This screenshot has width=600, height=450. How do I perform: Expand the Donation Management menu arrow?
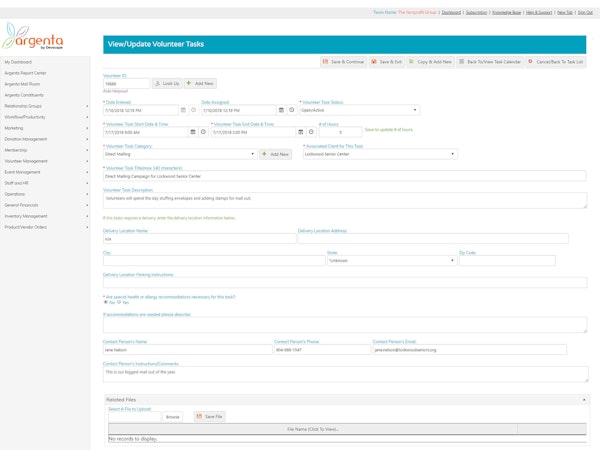87,139
